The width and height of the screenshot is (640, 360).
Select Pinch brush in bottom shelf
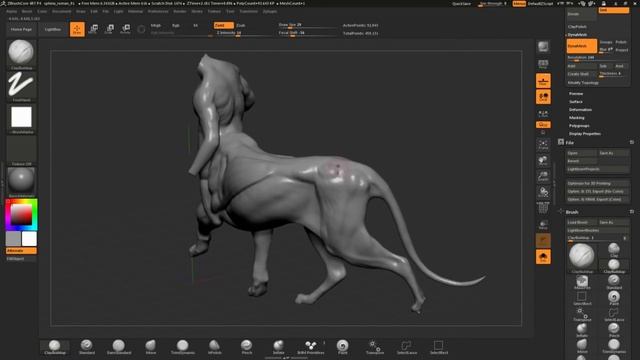(x=247, y=347)
